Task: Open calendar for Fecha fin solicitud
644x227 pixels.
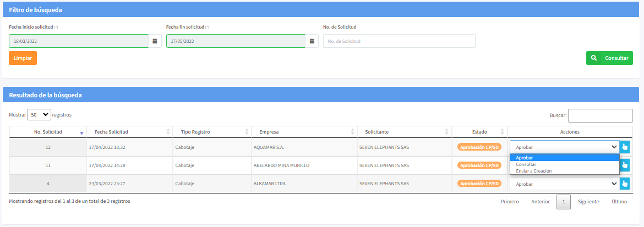Action: tap(312, 41)
